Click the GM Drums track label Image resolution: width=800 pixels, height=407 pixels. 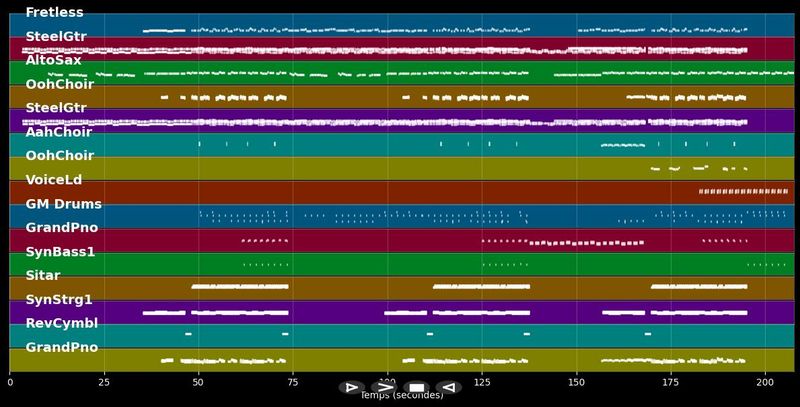[x=63, y=204]
